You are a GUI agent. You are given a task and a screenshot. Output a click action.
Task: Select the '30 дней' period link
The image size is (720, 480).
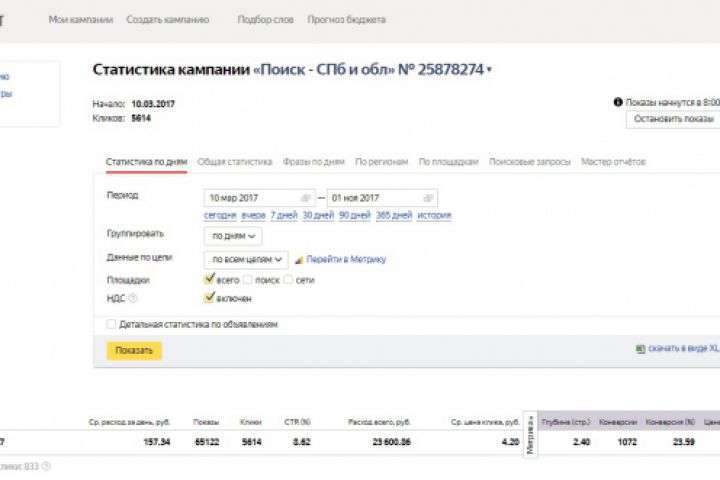pyautogui.click(x=318, y=215)
